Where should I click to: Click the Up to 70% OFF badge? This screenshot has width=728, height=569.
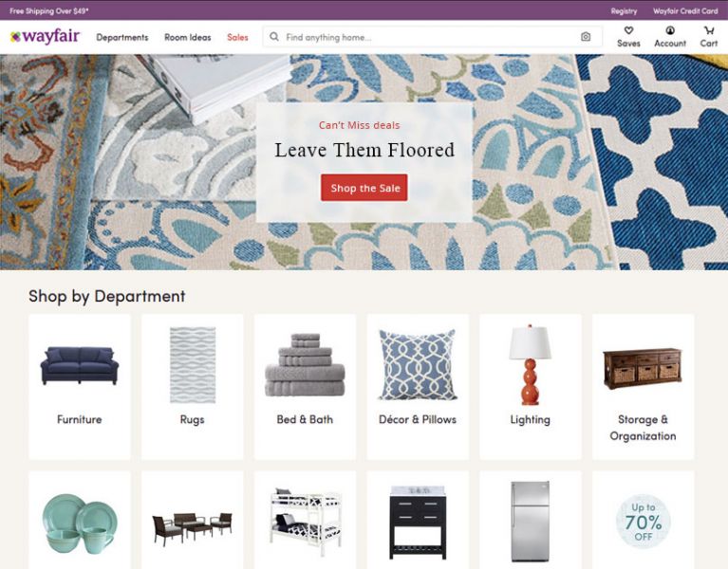[643, 522]
